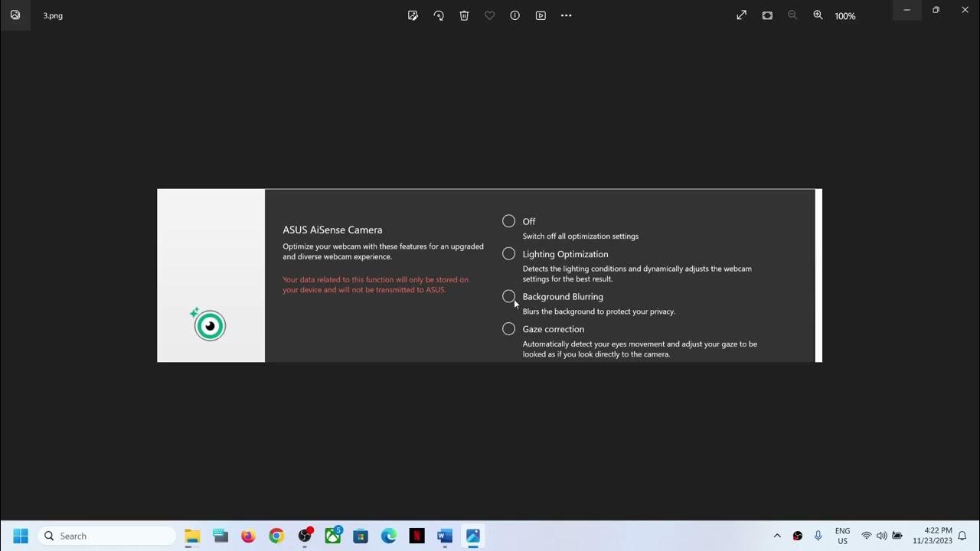
Task: Open OBS Studio from the taskbar
Action: tap(305, 536)
